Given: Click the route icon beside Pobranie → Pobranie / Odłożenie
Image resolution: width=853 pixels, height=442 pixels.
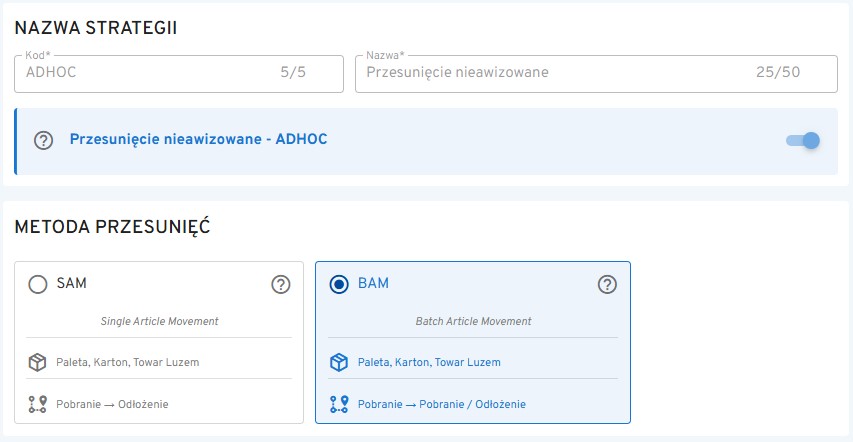Looking at the screenshot, I should coord(339,404).
